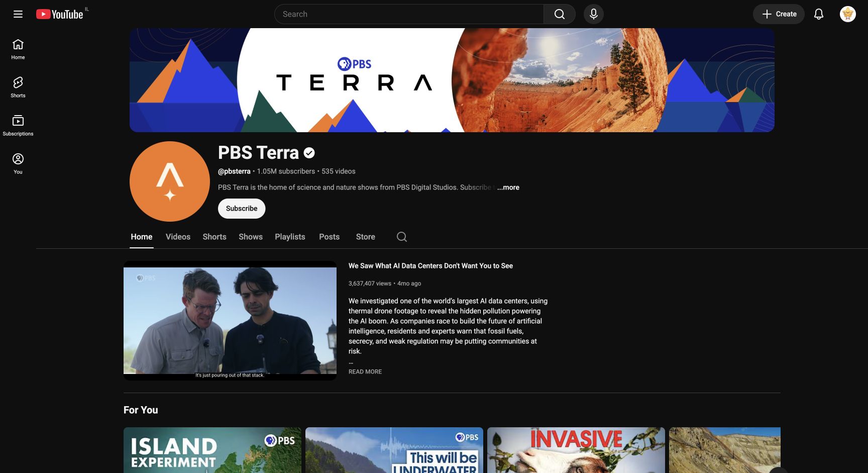Click the verified checkmark badge
This screenshot has width=868, height=473.
click(x=309, y=153)
